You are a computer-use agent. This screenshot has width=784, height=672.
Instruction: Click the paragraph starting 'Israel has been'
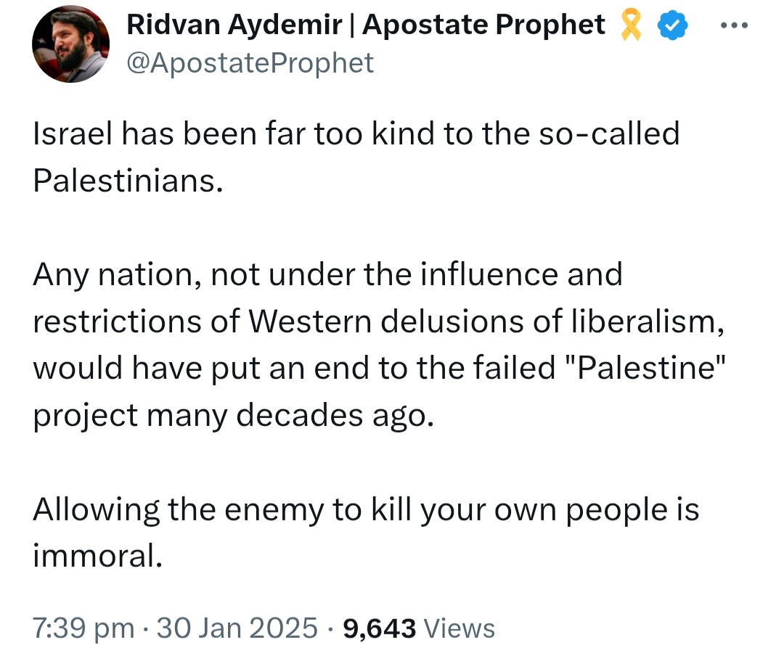[x=356, y=157]
